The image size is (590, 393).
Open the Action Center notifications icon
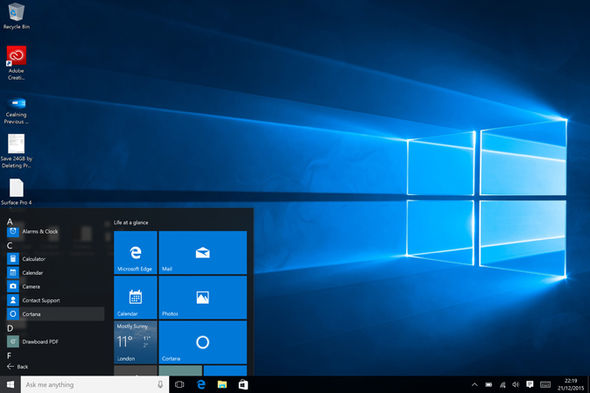(x=530, y=384)
